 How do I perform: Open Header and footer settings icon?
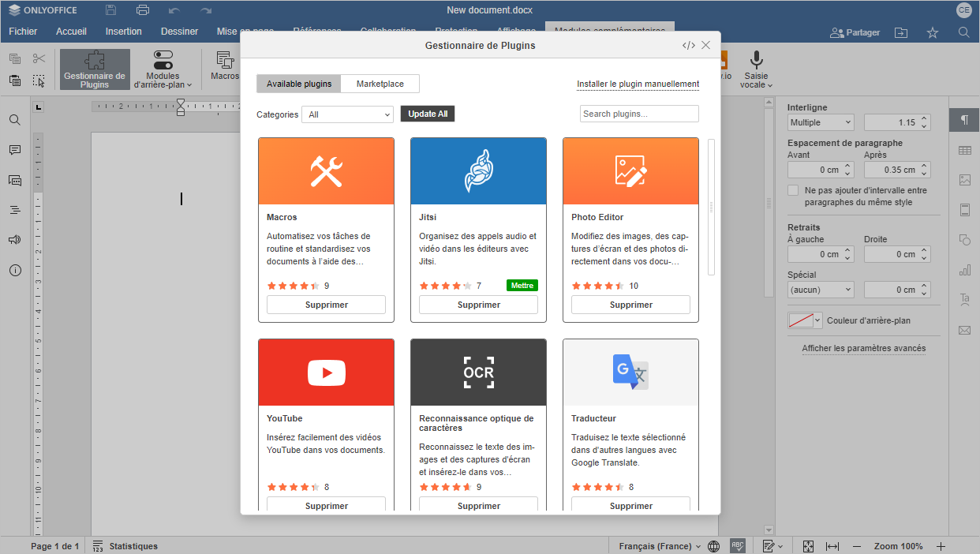[x=964, y=210]
